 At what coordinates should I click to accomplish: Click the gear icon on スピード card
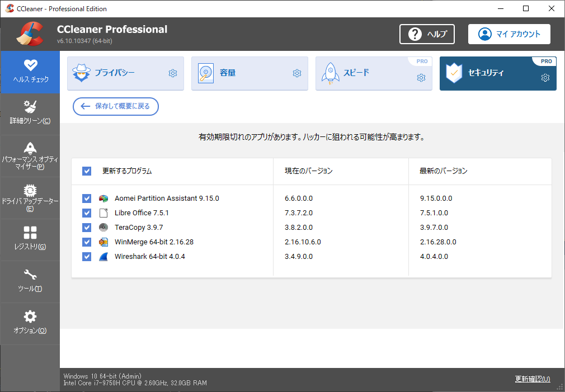(421, 78)
